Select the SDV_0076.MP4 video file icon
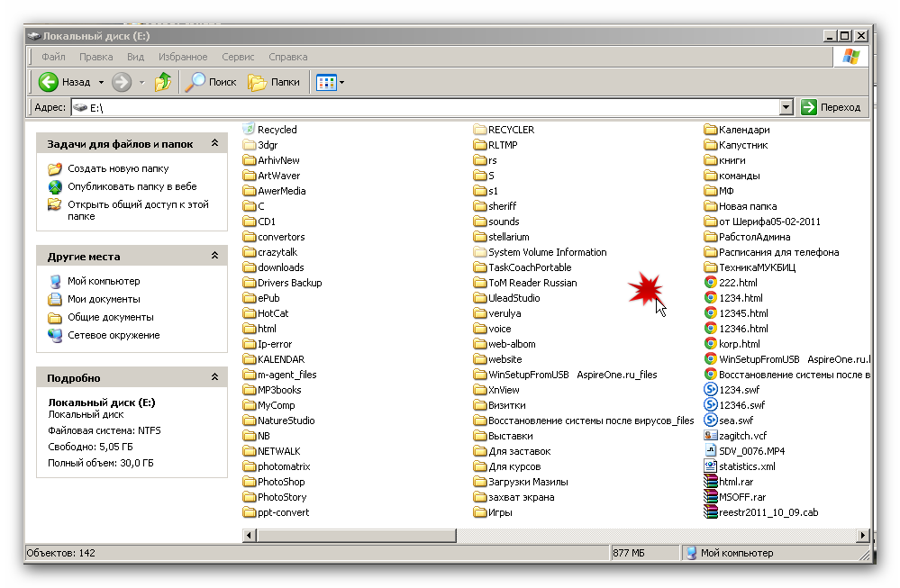 (711, 451)
